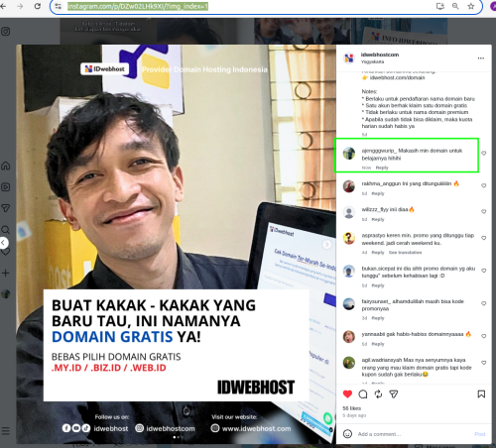Open emoji picker beside comment field
This screenshot has height=448, width=496.
tap(347, 434)
